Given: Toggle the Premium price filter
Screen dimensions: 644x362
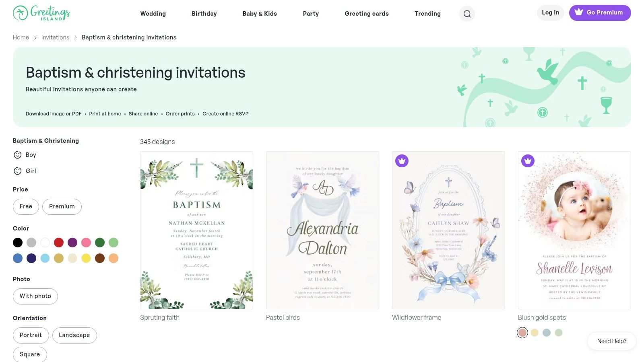Looking at the screenshot, I should (x=62, y=206).
